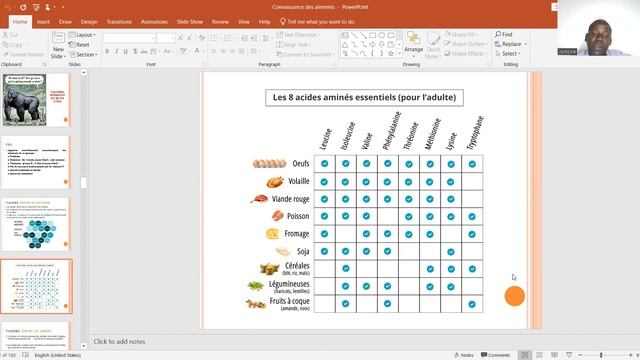The height and width of the screenshot is (360, 640).
Task: Toggle Notes pane in status bar
Action: (464, 355)
